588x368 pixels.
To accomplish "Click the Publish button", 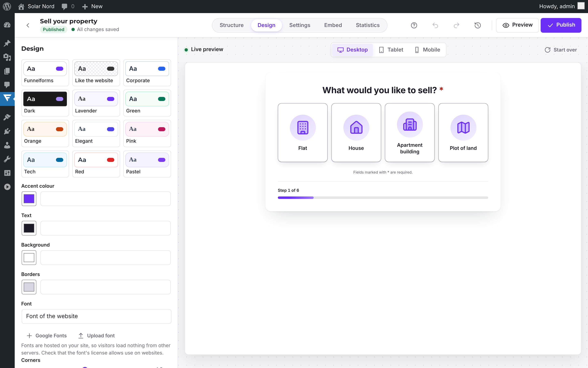I will [x=561, y=25].
